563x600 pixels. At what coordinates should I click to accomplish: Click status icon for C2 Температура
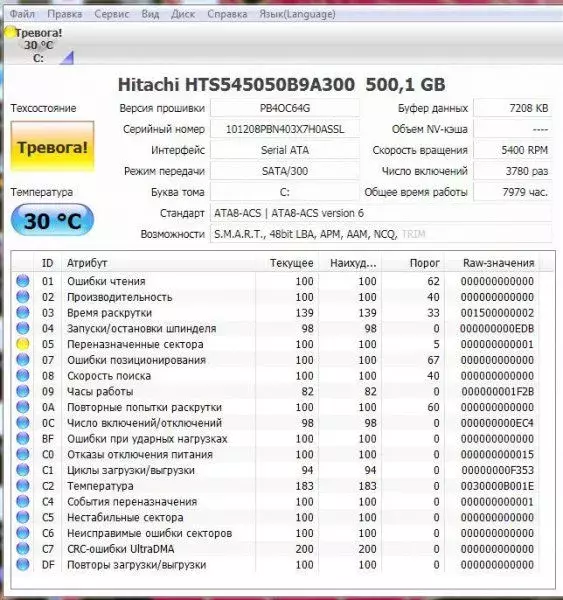point(23,486)
